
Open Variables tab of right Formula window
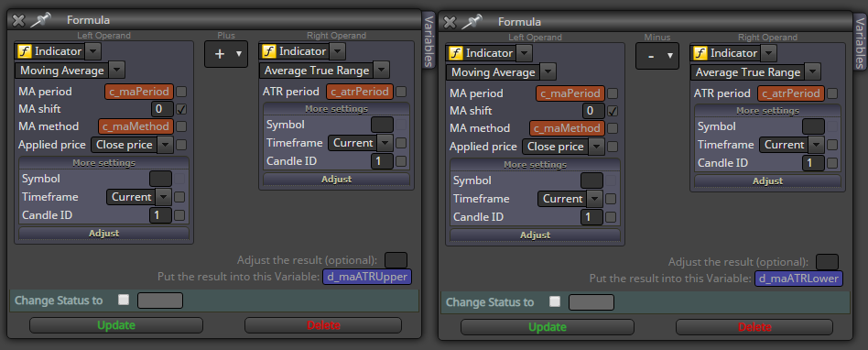pyautogui.click(x=860, y=42)
